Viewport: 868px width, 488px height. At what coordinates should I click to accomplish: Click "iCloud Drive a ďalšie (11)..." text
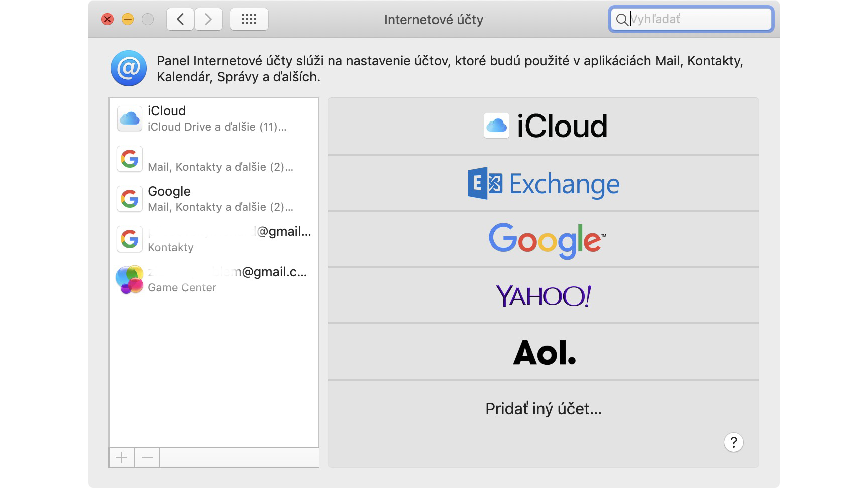217,127
